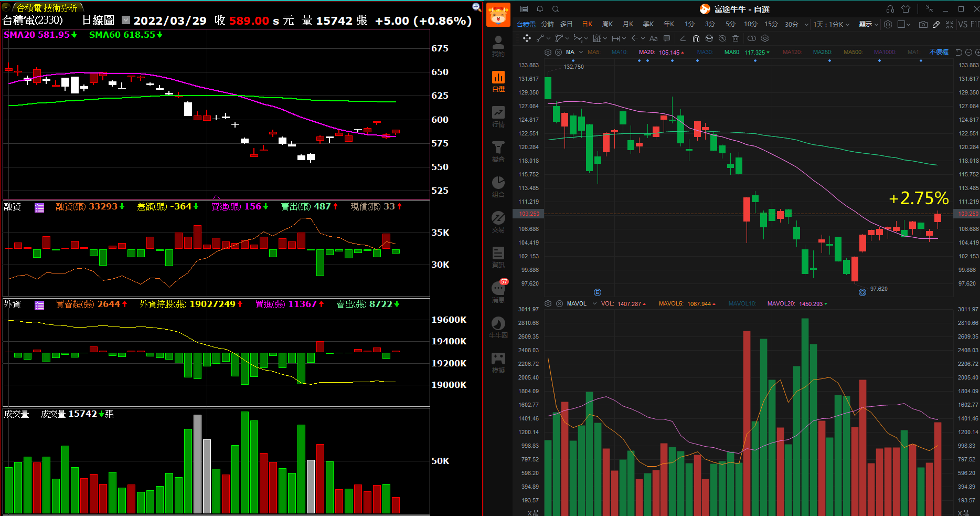Remove MAVOL indicator with the x icon
Screen dimensions: 980x516
(559, 303)
